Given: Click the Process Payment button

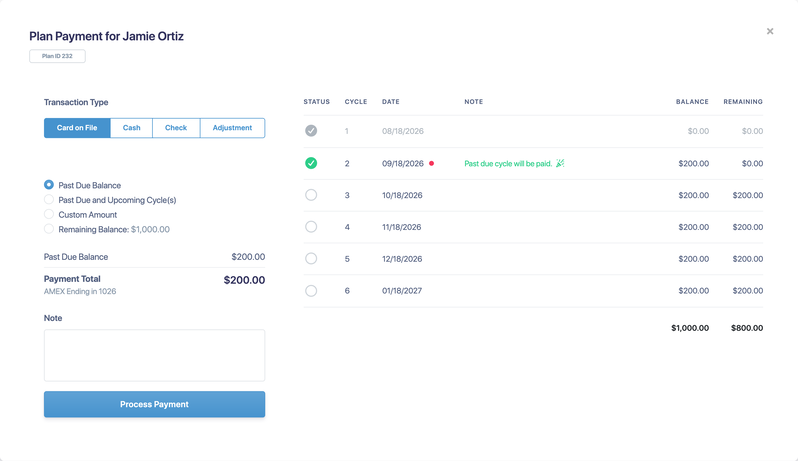Looking at the screenshot, I should click(x=154, y=404).
